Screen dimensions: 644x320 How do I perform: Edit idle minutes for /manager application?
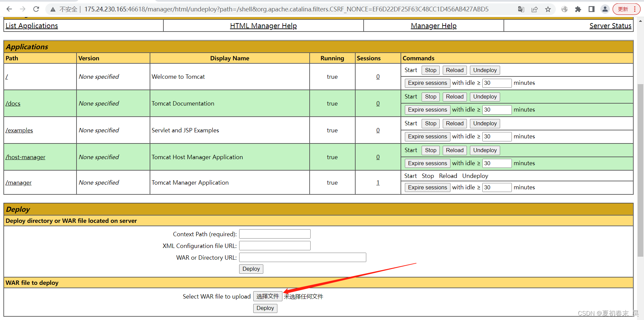coord(497,188)
